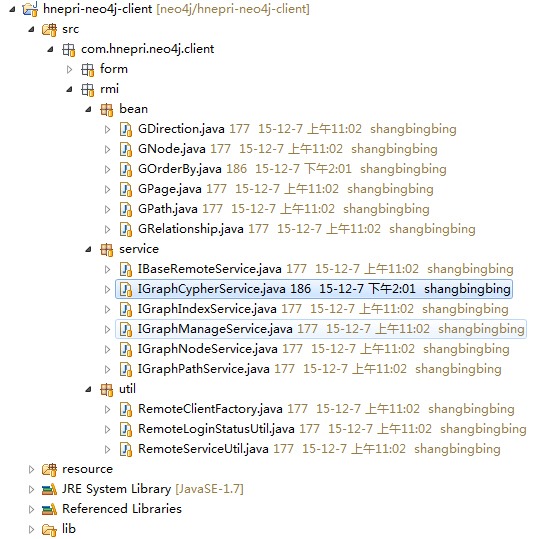Click the IGraphCypherService.java file icon
Screen dimensions: 537x539
coord(126,289)
